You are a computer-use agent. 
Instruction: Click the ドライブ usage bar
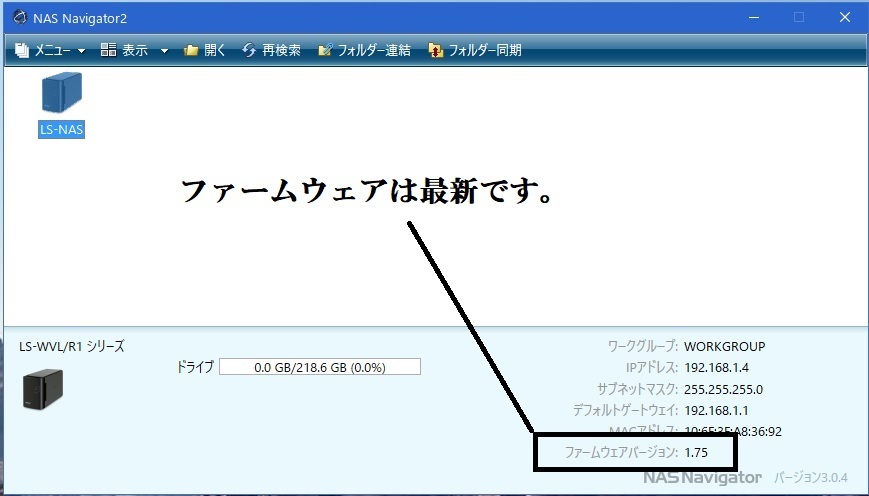tap(320, 367)
